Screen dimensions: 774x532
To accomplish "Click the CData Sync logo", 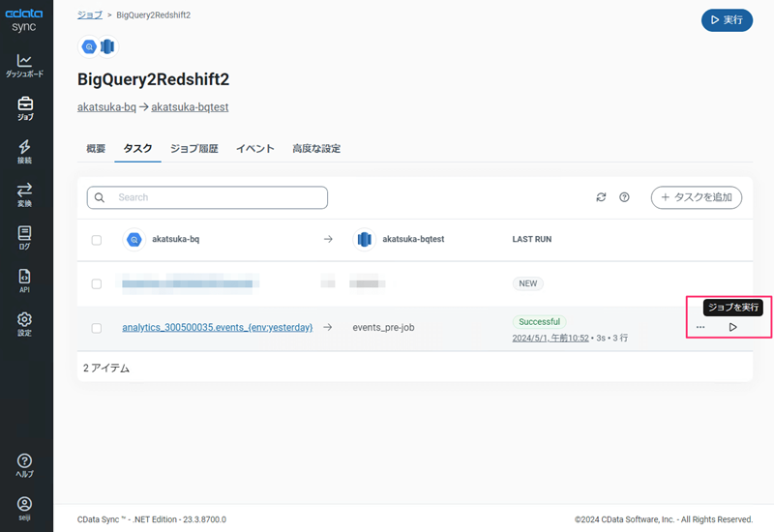I will click(x=23, y=19).
